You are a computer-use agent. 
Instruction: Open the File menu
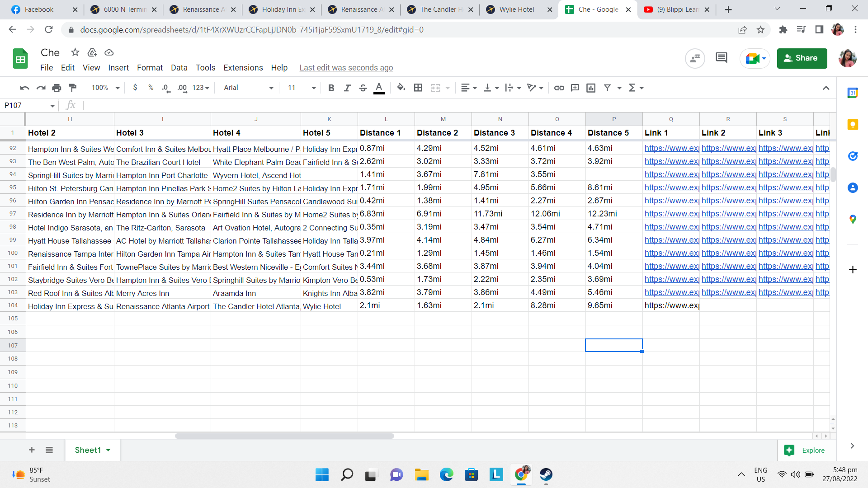pos(47,68)
